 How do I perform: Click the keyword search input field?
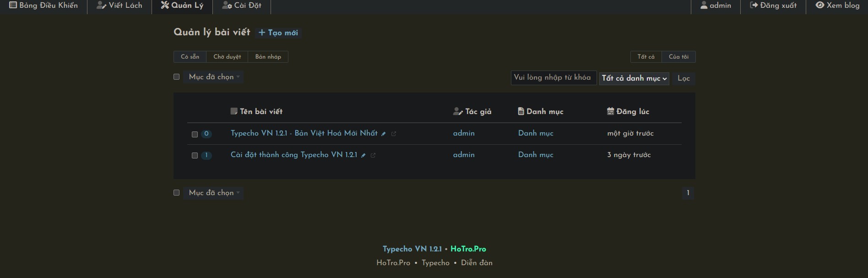553,77
